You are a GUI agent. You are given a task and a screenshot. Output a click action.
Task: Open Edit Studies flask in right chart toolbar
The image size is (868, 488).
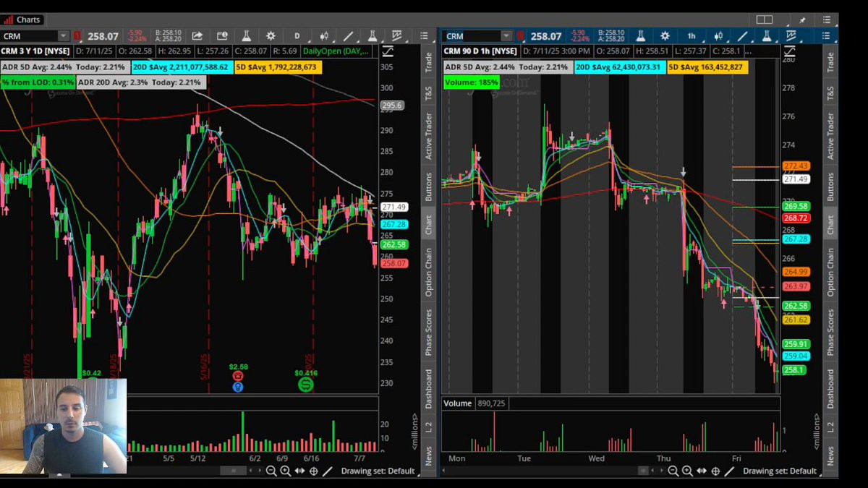tap(640, 36)
